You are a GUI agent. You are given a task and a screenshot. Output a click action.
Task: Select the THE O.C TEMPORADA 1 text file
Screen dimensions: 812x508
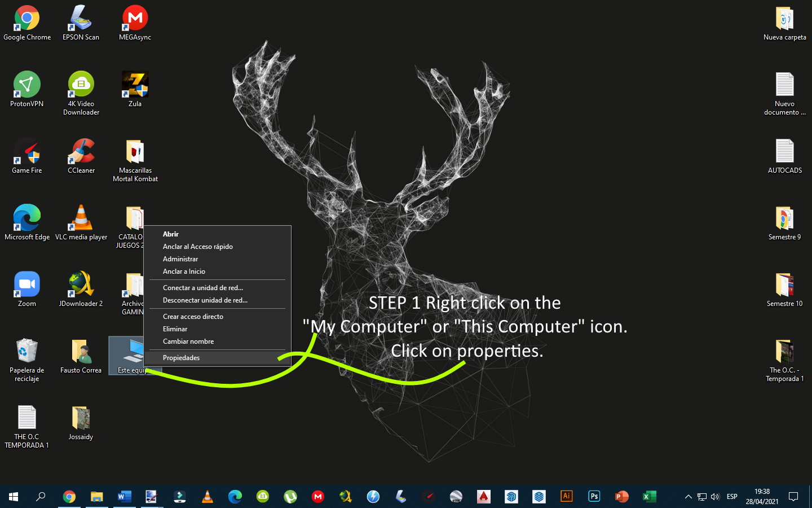[x=27, y=427]
